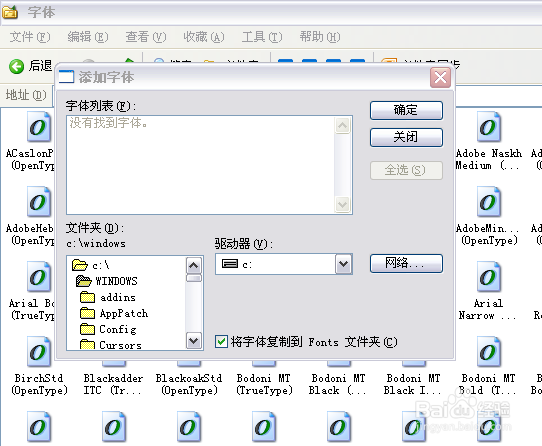Click the 网络... button
Image resolution: width=542 pixels, height=446 pixels.
pyautogui.click(x=406, y=263)
